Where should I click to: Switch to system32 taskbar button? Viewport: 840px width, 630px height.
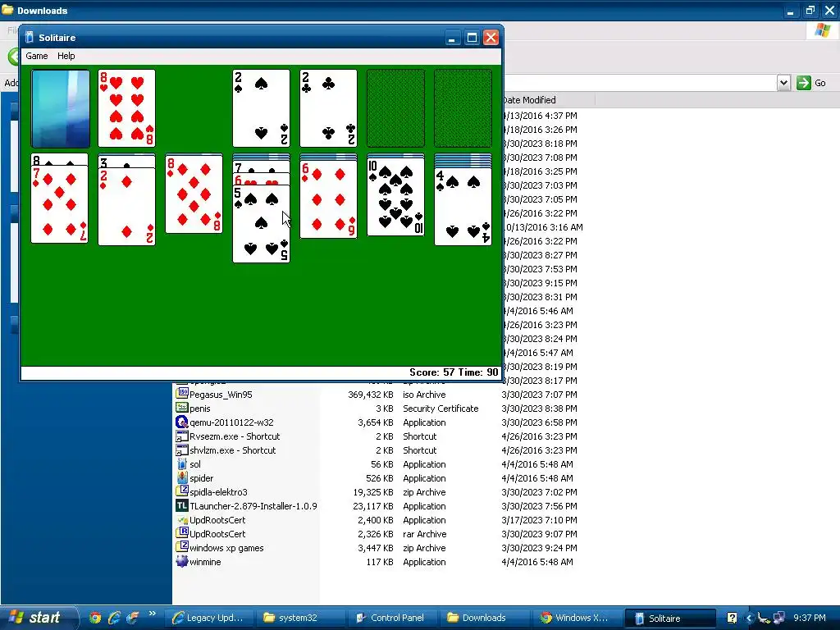tap(299, 618)
